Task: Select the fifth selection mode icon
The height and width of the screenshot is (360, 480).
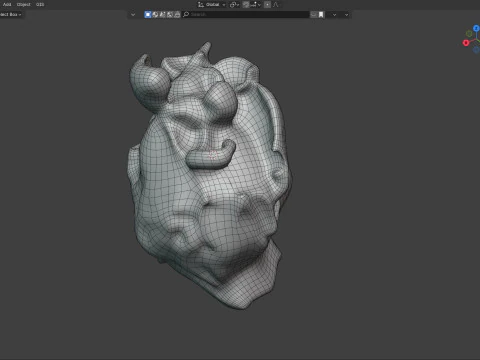Action: 177,14
